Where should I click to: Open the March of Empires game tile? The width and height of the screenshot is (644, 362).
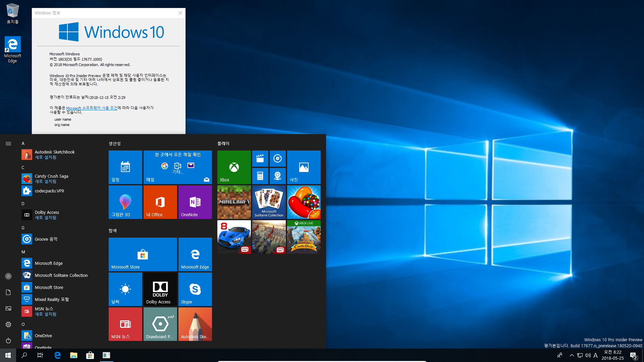click(x=269, y=237)
